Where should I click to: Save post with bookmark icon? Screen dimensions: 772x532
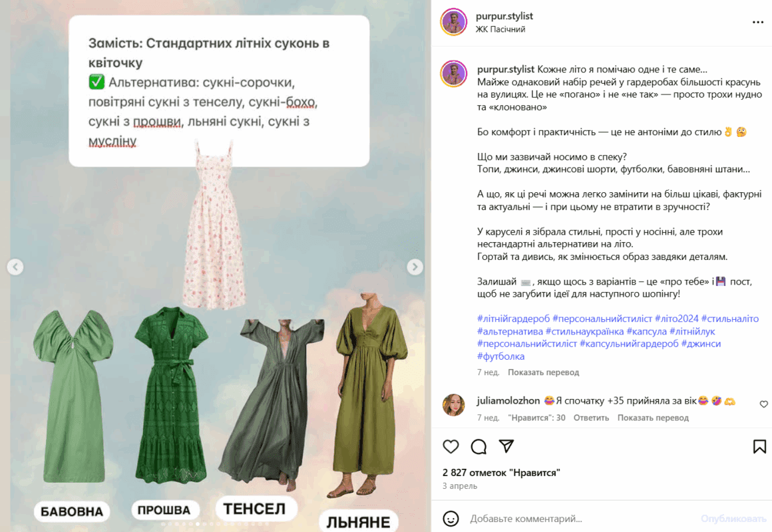(x=759, y=446)
